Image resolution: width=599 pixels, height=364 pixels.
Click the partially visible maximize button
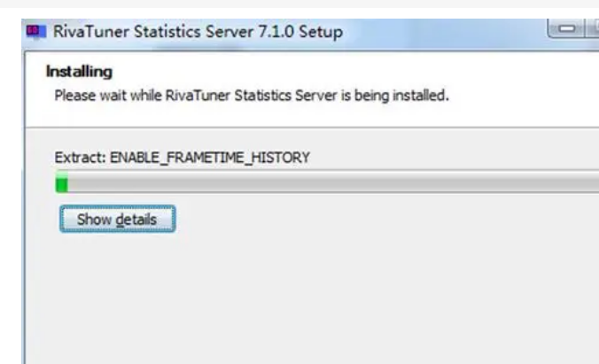tap(593, 31)
